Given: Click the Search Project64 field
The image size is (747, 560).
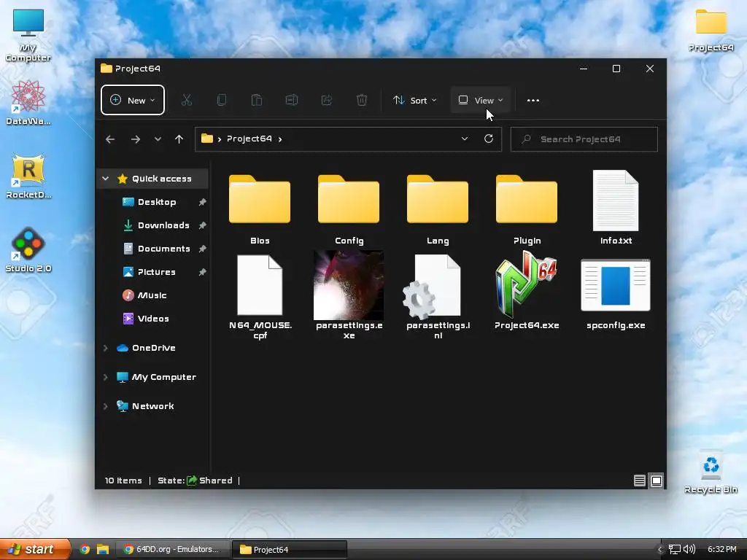Looking at the screenshot, I should coord(584,139).
